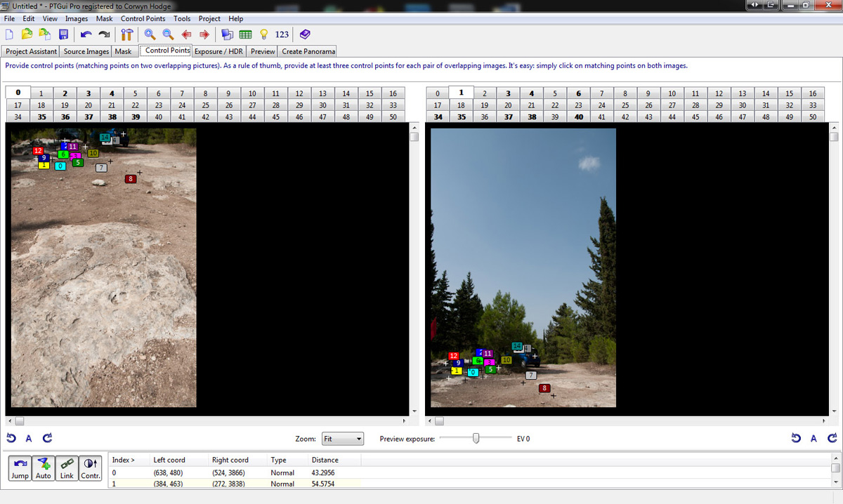This screenshot has height=504, width=843.
Task: Rotate the right image clockwise
Action: 832,439
